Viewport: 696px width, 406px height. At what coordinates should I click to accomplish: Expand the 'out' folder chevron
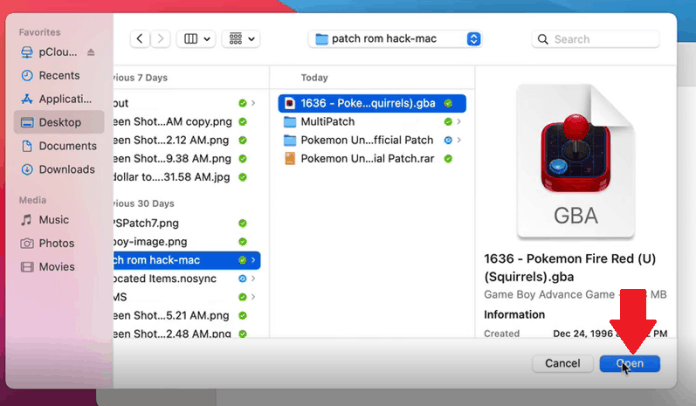[x=253, y=103]
